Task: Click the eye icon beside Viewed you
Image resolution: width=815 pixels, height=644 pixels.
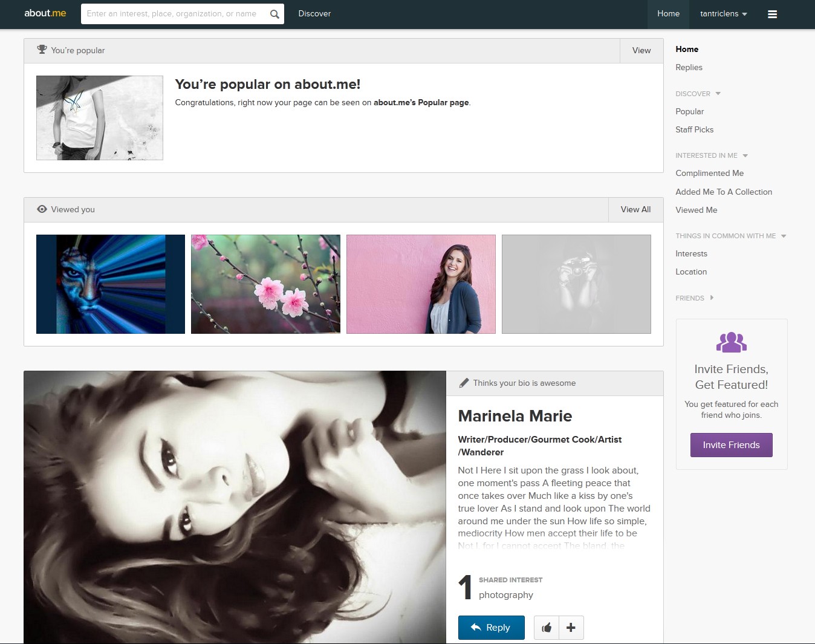Action: [42, 209]
